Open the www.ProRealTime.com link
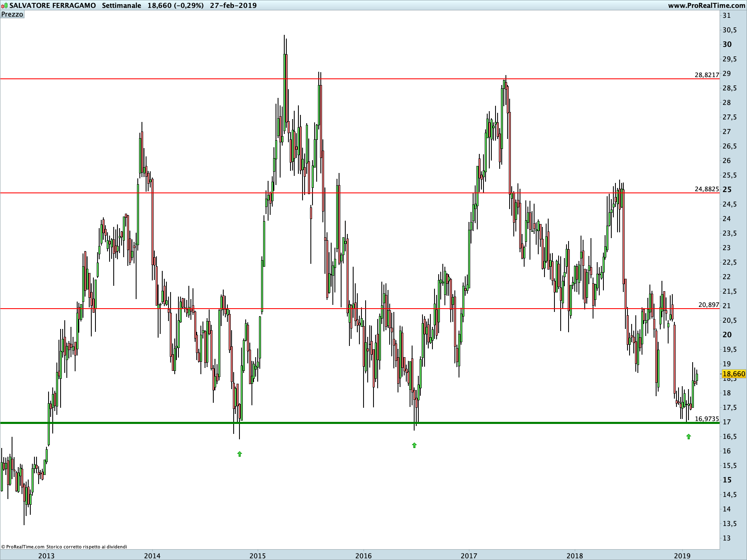 [x=707, y=5]
